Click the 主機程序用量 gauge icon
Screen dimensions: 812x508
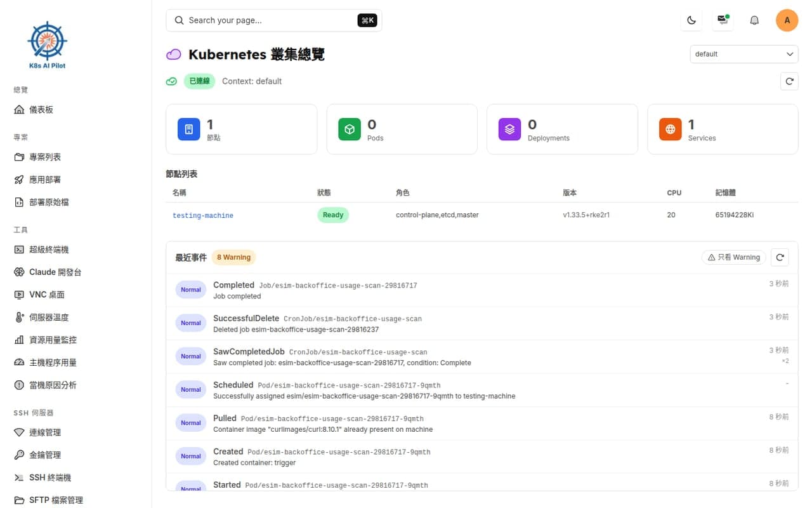[x=19, y=362]
